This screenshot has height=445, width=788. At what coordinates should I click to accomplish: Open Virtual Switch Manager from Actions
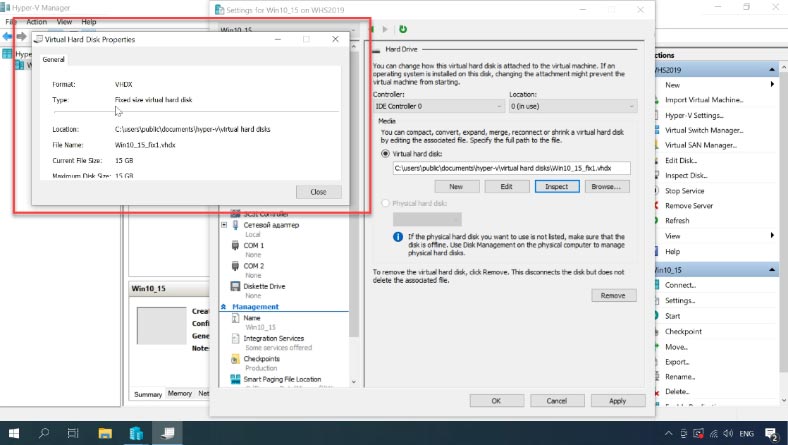[x=704, y=130]
